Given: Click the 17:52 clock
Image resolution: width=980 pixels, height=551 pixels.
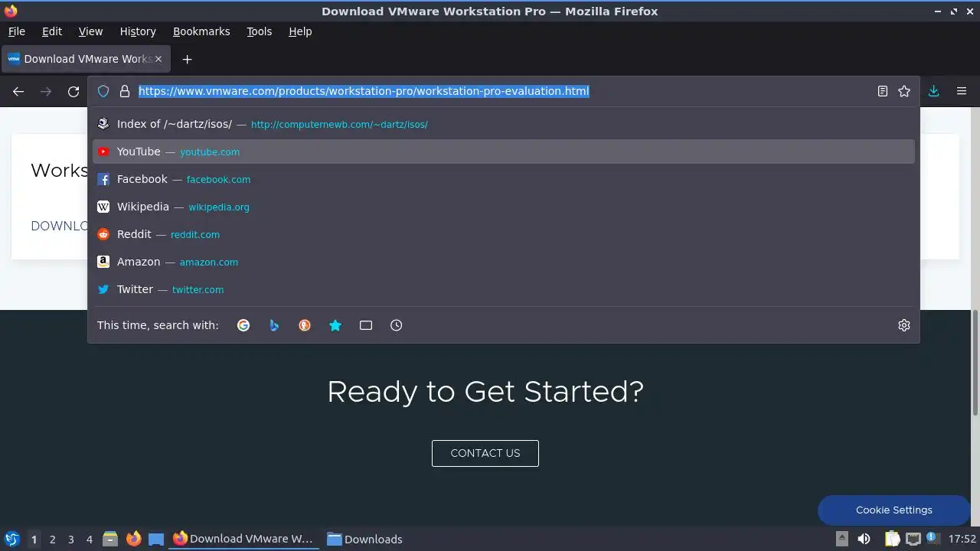Looking at the screenshot, I should click(x=962, y=539).
